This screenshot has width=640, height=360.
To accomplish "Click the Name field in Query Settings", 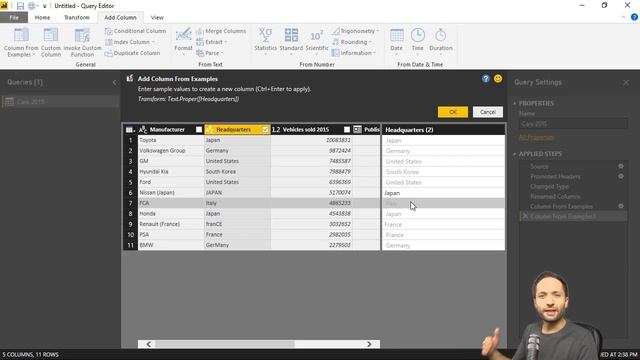I will [x=573, y=124].
